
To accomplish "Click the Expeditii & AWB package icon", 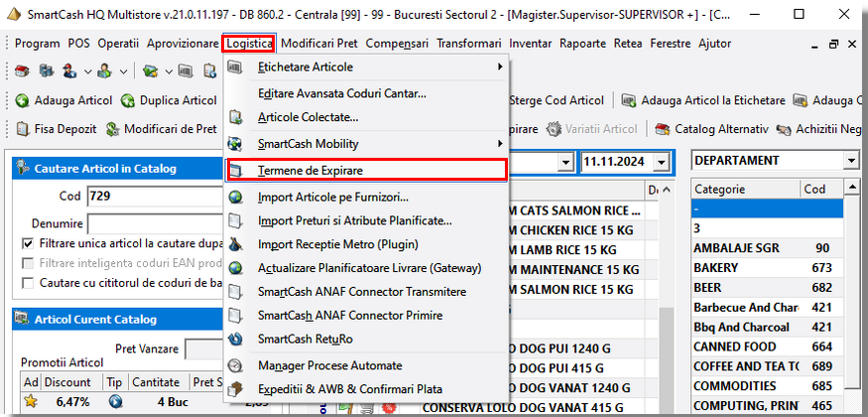I will [x=235, y=389].
